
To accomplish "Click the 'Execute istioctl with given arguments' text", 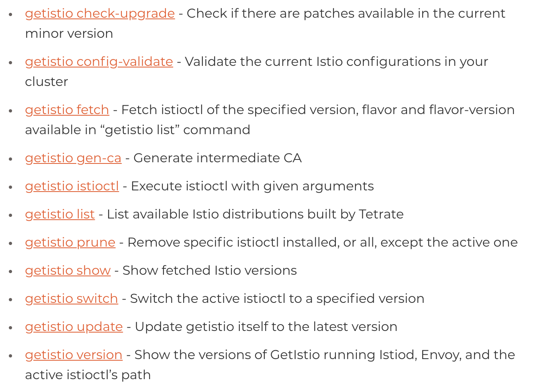I will click(x=252, y=186).
